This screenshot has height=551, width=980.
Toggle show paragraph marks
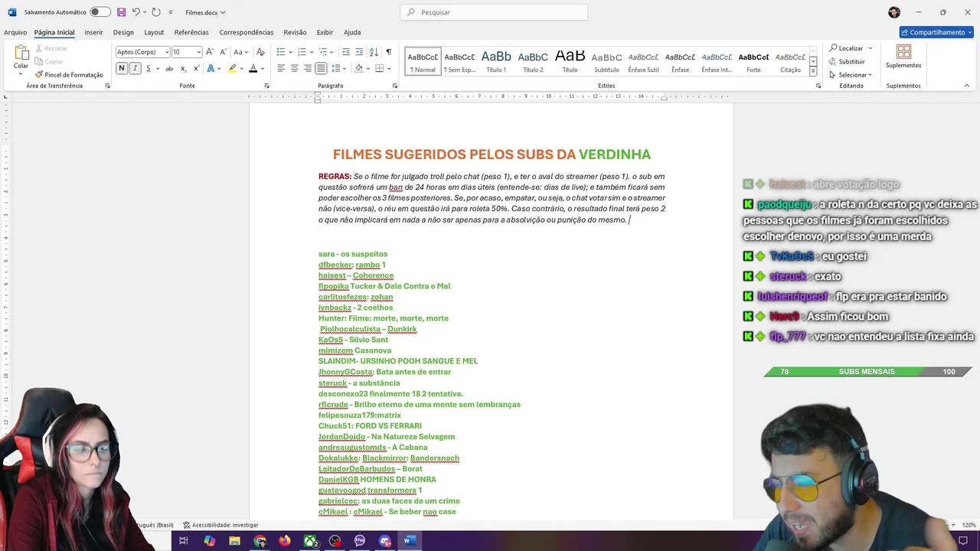coord(388,52)
